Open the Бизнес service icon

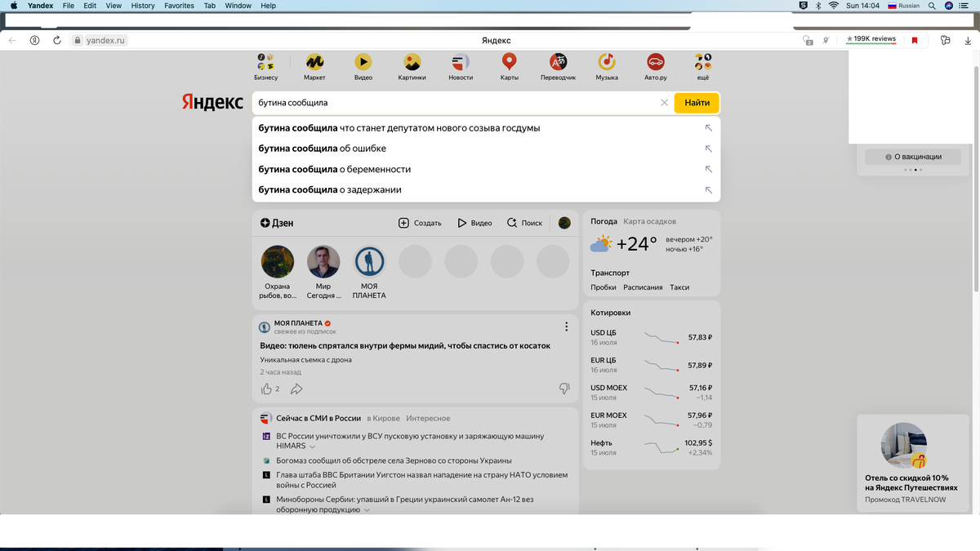pyautogui.click(x=266, y=62)
